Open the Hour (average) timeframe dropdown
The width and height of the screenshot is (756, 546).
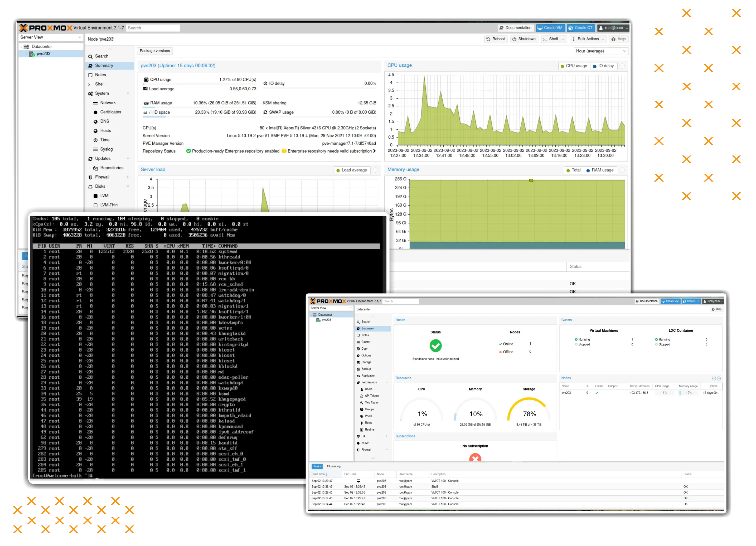(601, 51)
